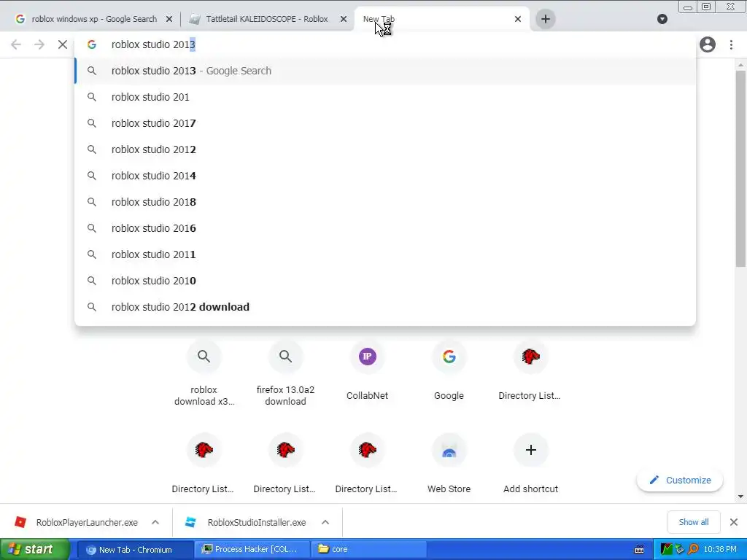Click the tray icon left of the orange magnifier

pos(680,550)
